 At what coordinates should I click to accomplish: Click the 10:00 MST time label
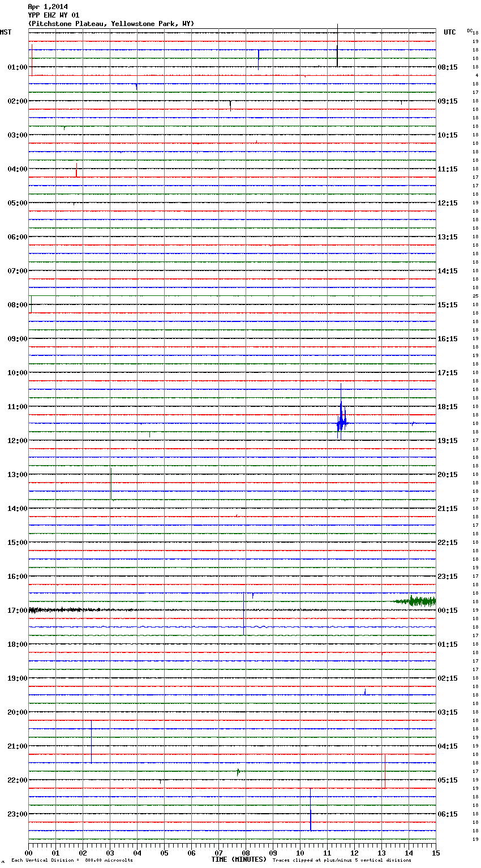tap(18, 372)
